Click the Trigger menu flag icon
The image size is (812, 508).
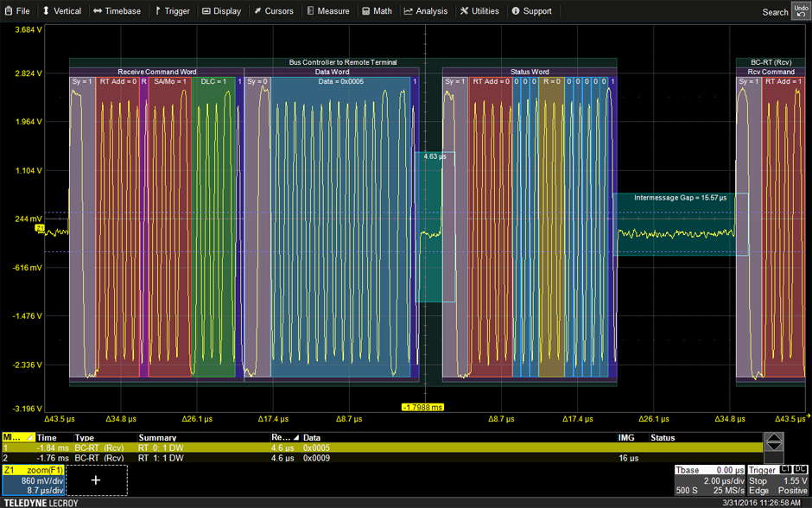(158, 11)
